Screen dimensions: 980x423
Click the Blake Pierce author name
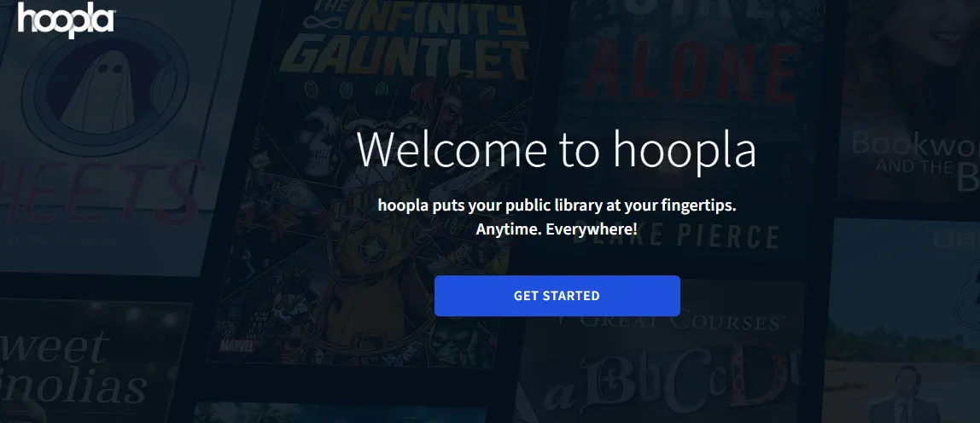coord(678,237)
